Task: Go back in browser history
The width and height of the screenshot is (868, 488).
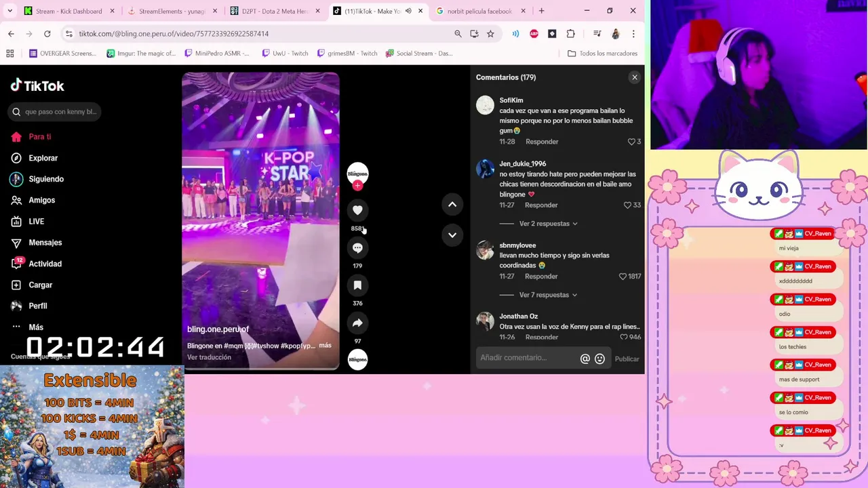Action: pos(11,33)
